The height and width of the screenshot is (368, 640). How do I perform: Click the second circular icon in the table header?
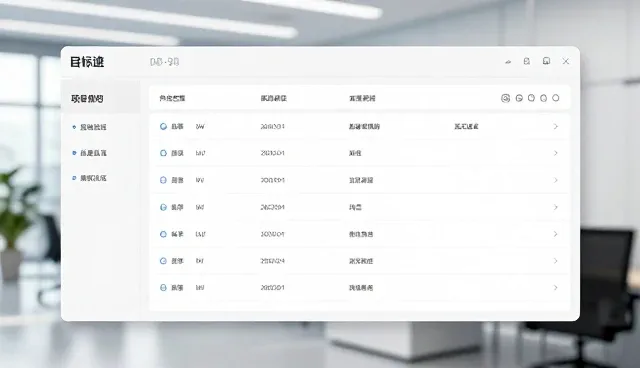point(519,98)
